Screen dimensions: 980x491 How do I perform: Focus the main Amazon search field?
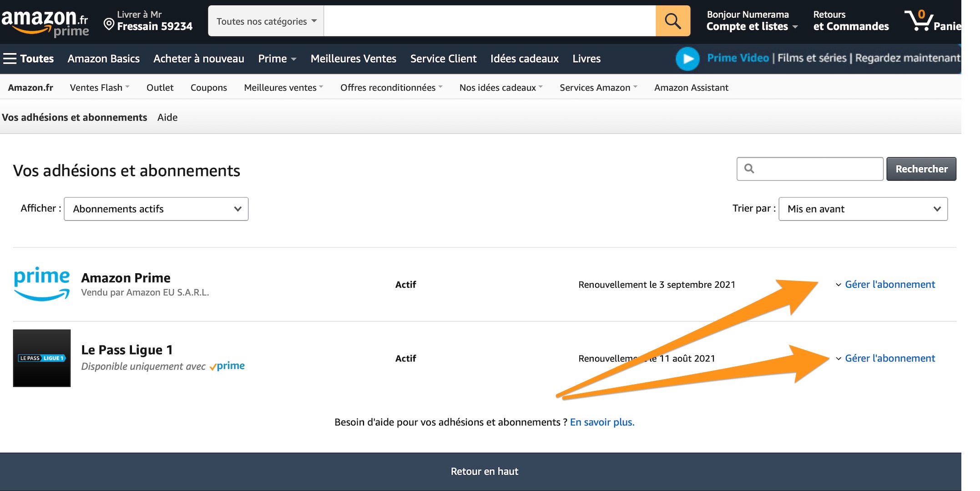tap(490, 21)
